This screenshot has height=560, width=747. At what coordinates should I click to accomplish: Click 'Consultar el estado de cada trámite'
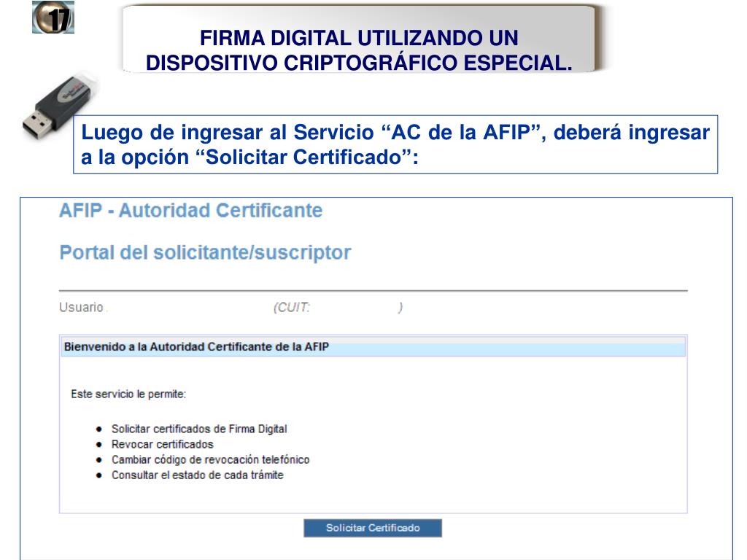click(197, 475)
